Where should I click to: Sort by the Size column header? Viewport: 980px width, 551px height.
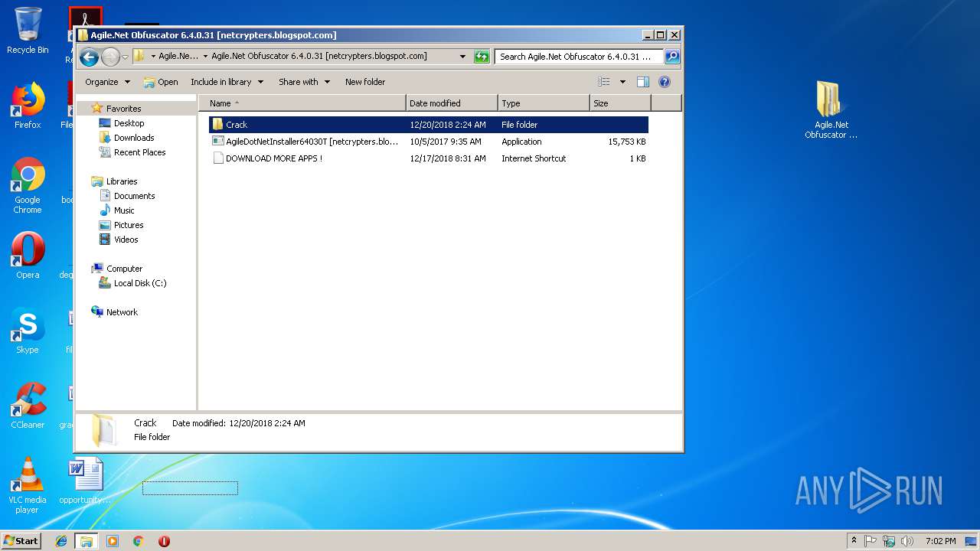620,103
